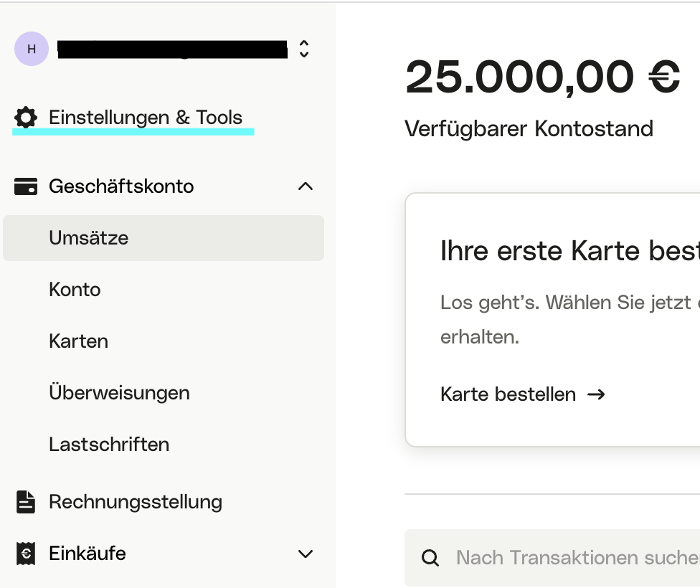Image resolution: width=700 pixels, height=588 pixels.
Task: Open the account switcher up-down arrows
Action: [x=304, y=49]
